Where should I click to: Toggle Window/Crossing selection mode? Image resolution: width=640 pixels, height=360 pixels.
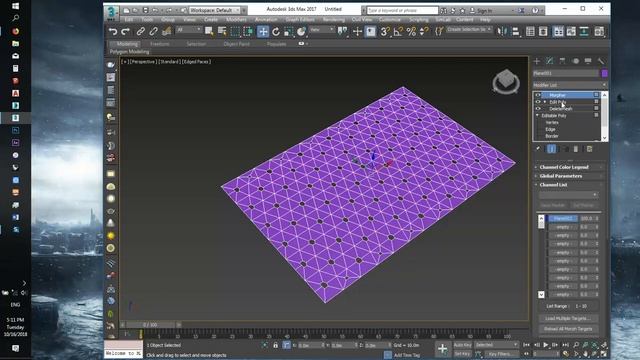[x=248, y=31]
